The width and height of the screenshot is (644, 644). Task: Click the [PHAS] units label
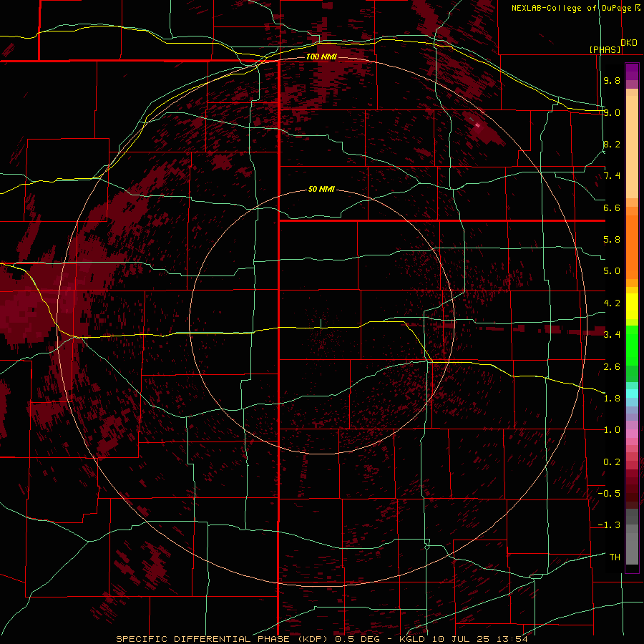pos(605,49)
